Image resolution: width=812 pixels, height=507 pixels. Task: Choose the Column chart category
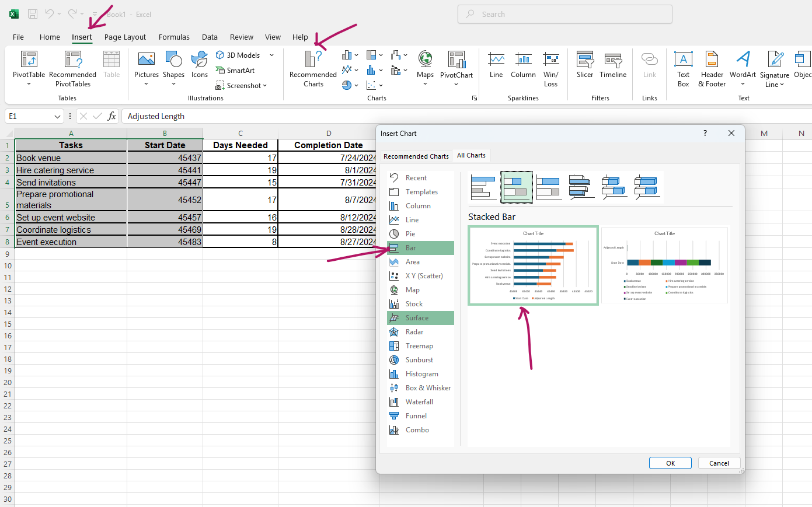click(x=420, y=206)
